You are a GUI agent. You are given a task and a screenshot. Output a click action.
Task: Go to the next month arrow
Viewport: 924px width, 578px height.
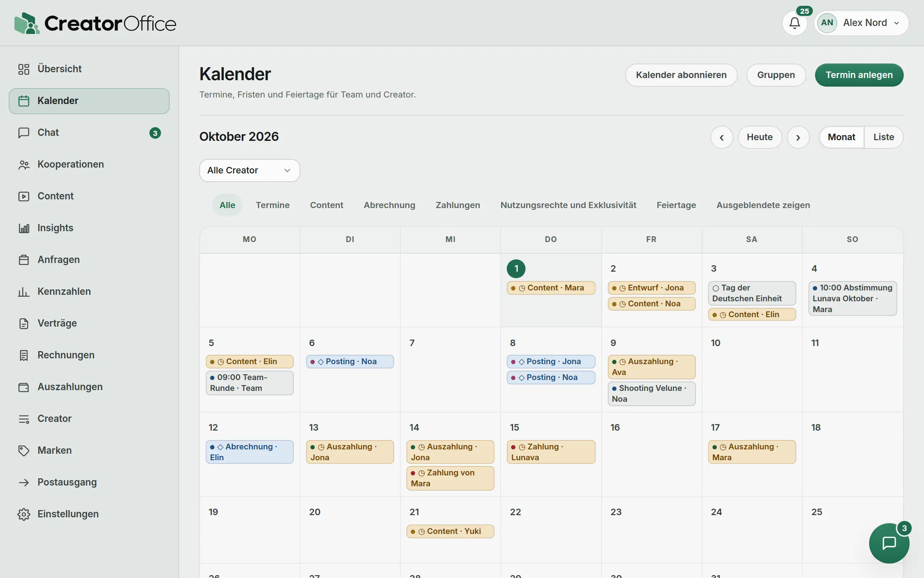point(798,137)
